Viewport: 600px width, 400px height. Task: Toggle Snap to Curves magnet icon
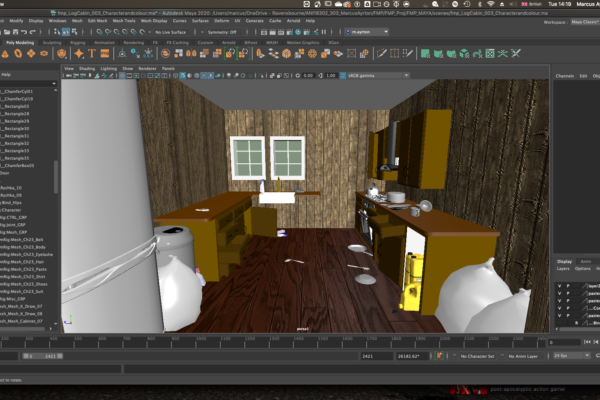point(108,32)
